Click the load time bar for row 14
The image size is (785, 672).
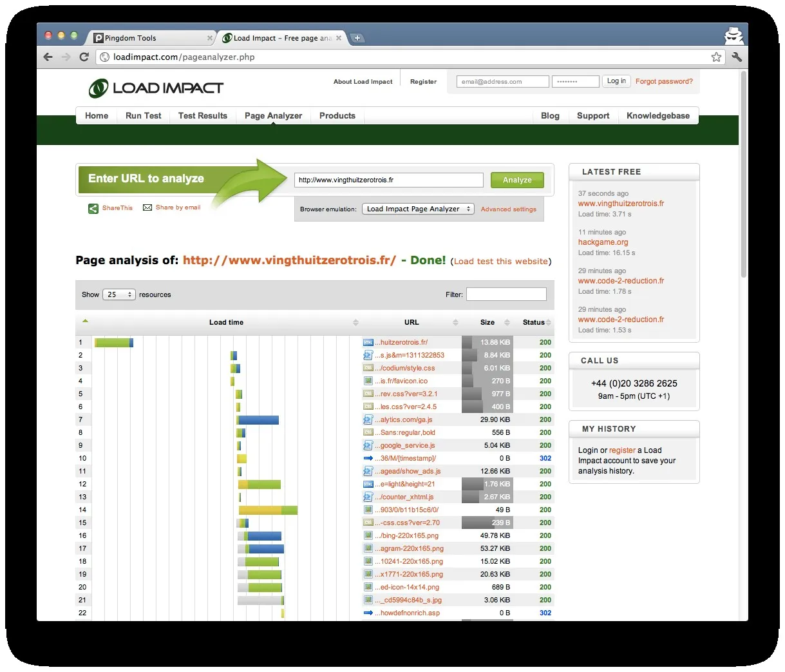[268, 510]
